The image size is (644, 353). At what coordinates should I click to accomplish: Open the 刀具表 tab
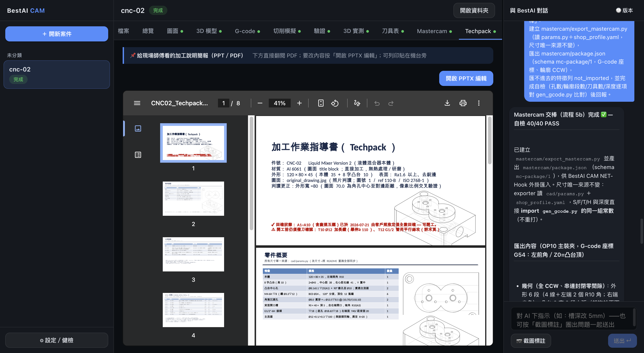393,31
